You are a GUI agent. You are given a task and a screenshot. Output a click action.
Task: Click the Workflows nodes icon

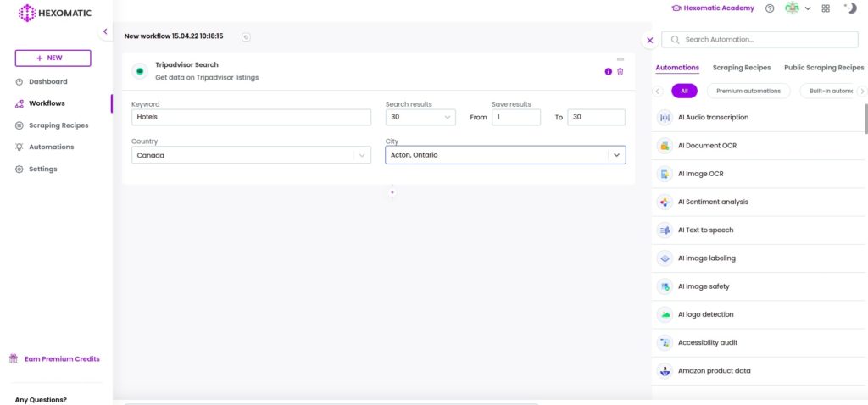pyautogui.click(x=19, y=103)
